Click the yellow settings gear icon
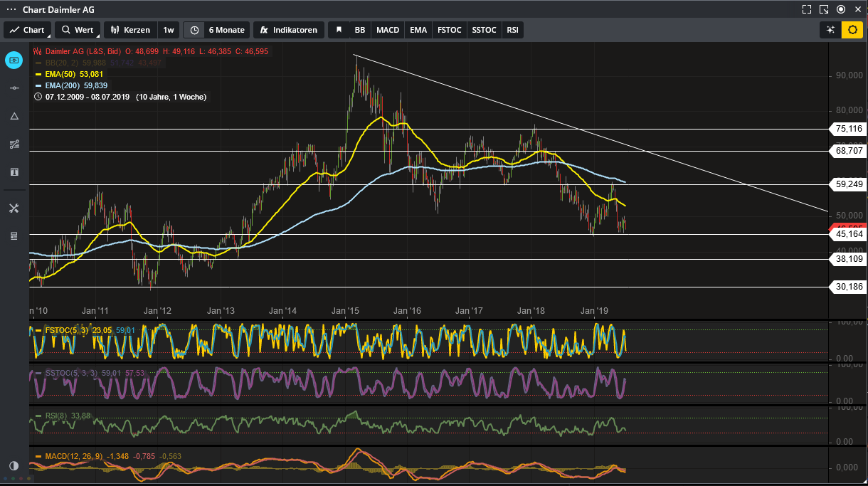Viewport: 868px width, 486px height. [852, 30]
